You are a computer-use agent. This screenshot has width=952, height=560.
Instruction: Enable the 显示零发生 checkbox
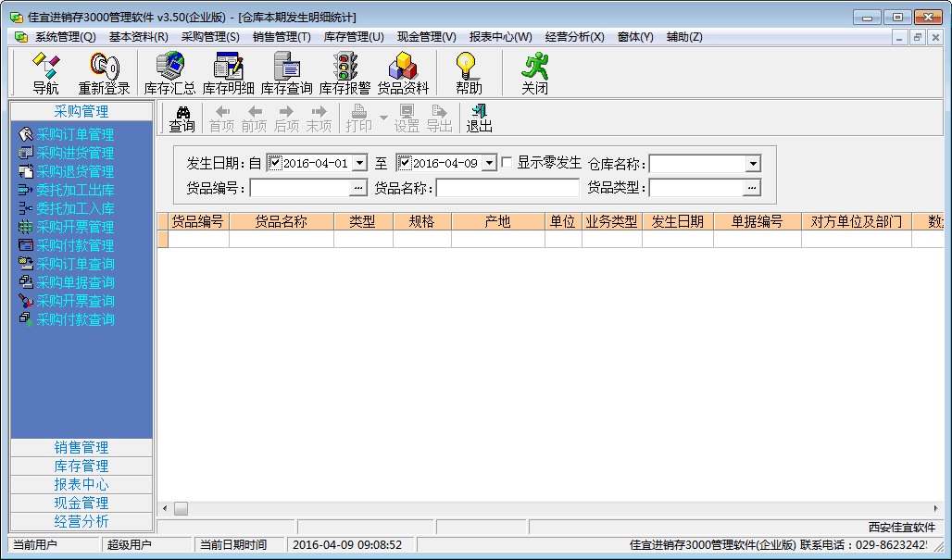(507, 163)
